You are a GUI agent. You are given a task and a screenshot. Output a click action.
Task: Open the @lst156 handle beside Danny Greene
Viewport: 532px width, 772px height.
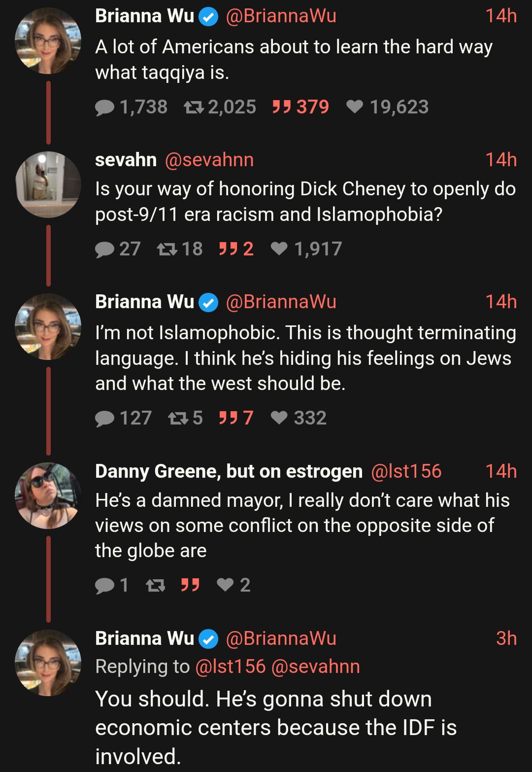point(406,471)
